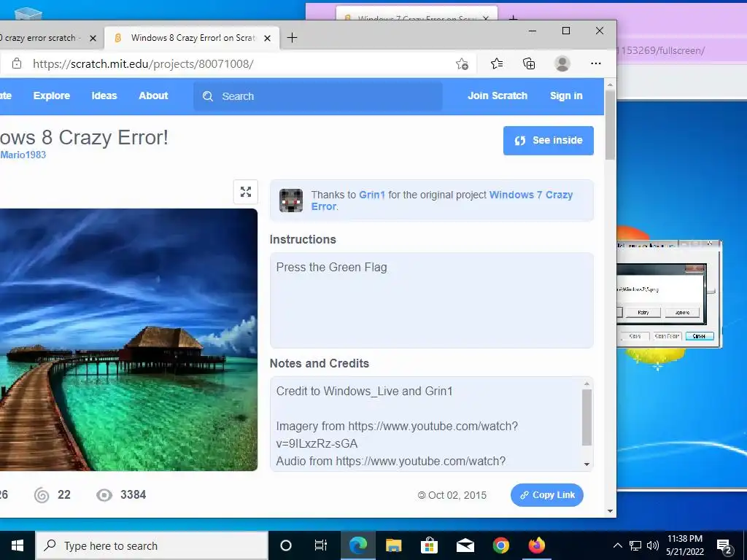The width and height of the screenshot is (747, 560).
Task: Switch to the crazy error scratch tab
Action: point(41,38)
